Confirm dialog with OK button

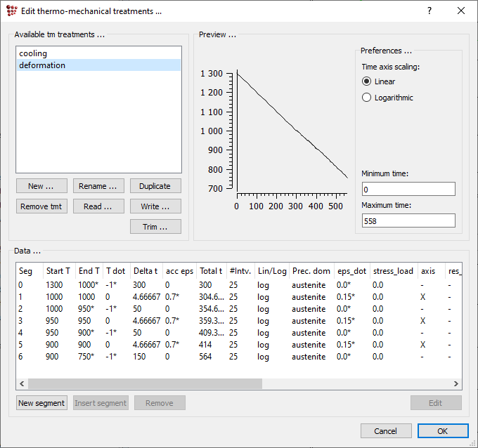click(442, 430)
